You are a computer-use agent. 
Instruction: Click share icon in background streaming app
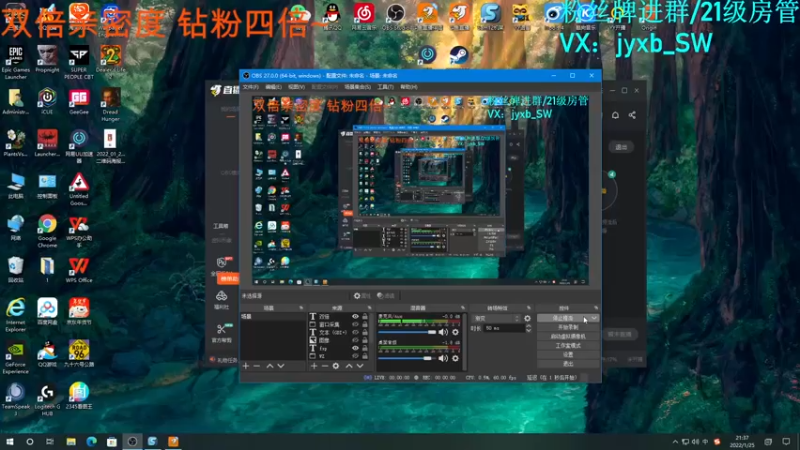coord(632,115)
